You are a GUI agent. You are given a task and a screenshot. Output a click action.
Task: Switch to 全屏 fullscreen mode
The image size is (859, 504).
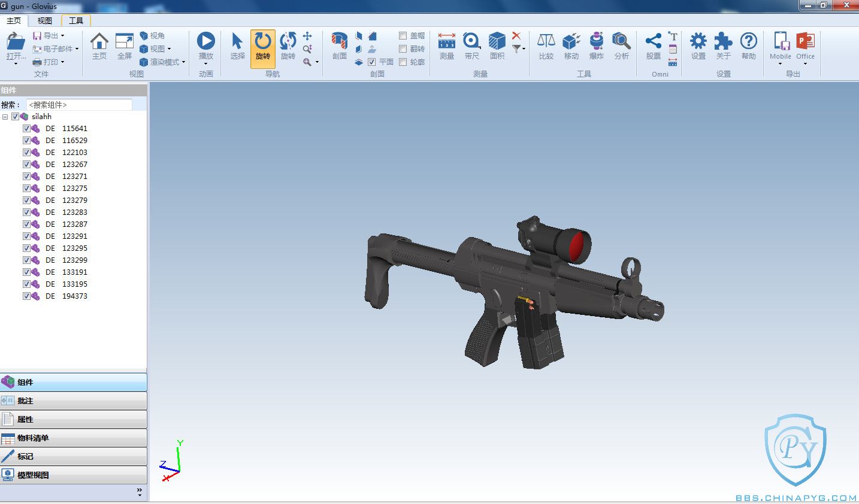(125, 41)
